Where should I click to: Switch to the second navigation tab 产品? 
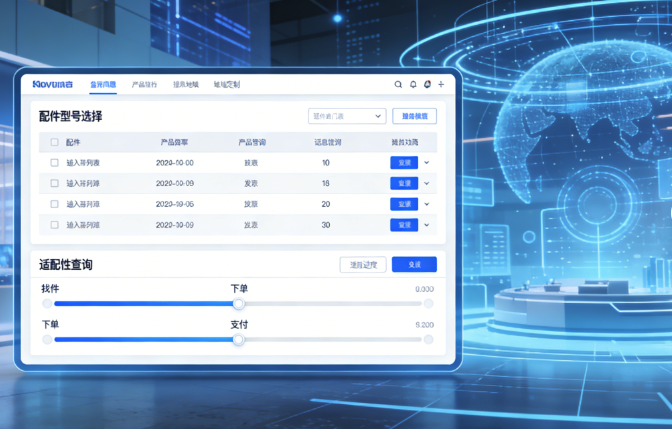click(145, 85)
